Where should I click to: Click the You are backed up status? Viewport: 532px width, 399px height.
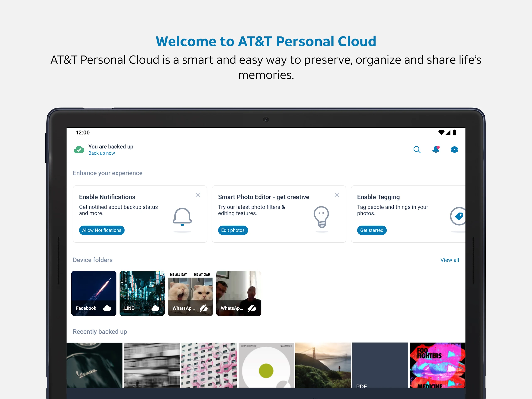click(111, 147)
